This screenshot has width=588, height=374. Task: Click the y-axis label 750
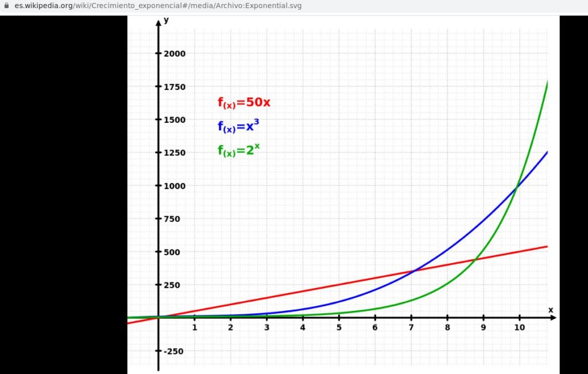[x=172, y=219]
